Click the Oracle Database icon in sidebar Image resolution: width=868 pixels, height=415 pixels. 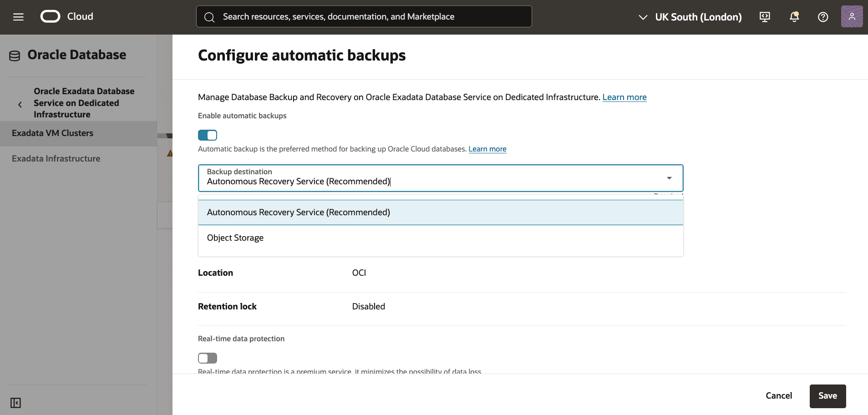[15, 55]
